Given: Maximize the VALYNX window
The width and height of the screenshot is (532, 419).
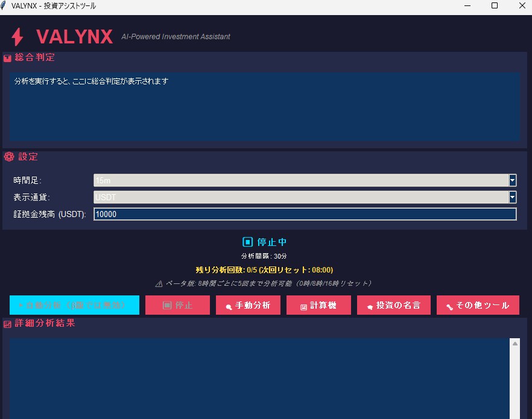Looking at the screenshot, I should click(495, 6).
